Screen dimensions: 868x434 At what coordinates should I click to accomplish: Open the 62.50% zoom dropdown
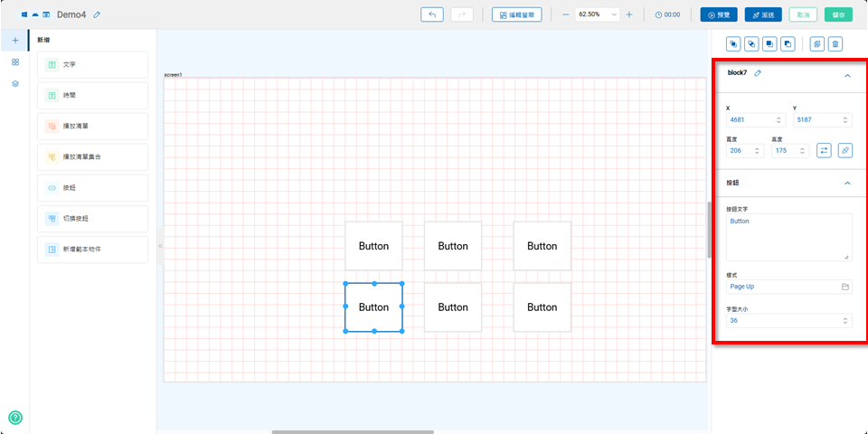599,14
